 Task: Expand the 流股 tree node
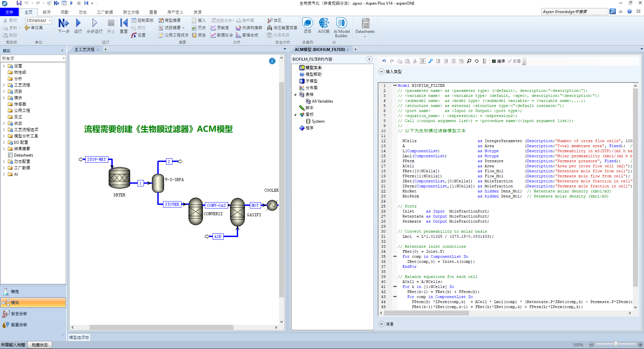tap(4, 91)
